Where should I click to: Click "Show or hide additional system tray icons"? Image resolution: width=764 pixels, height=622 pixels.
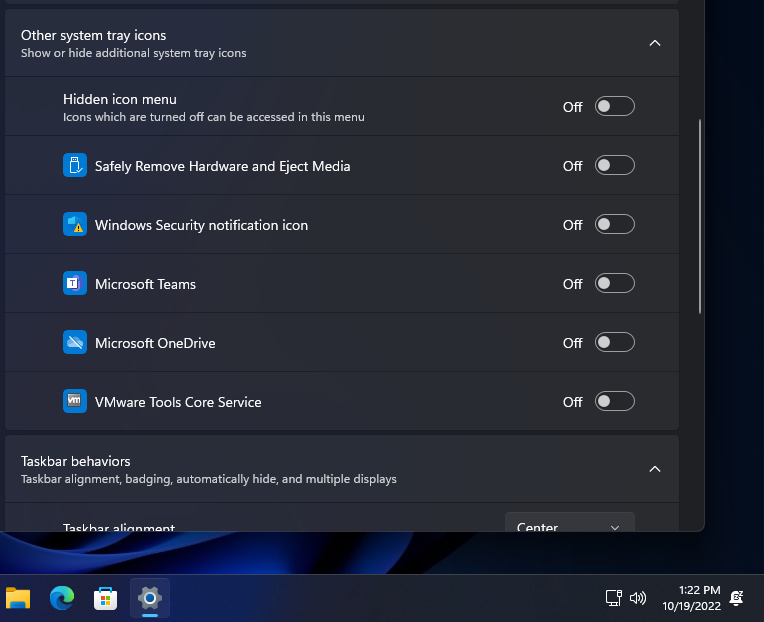(134, 53)
